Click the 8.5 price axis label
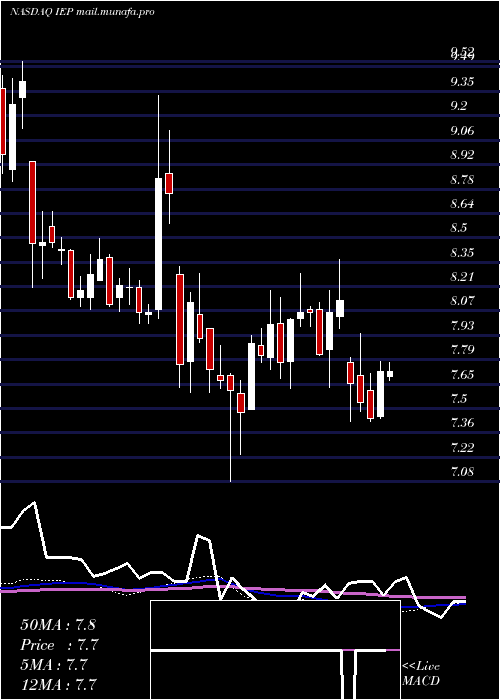The width and height of the screenshot is (500, 700). (x=458, y=228)
